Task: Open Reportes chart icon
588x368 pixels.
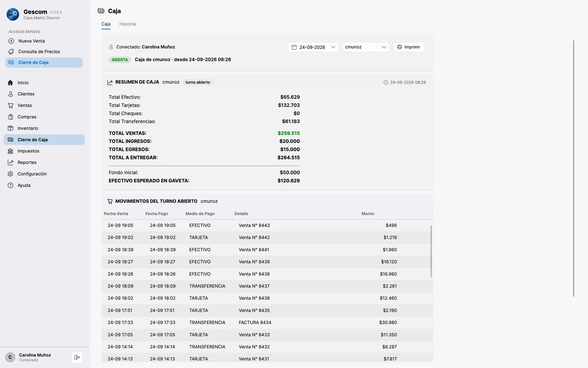Action: (10, 162)
